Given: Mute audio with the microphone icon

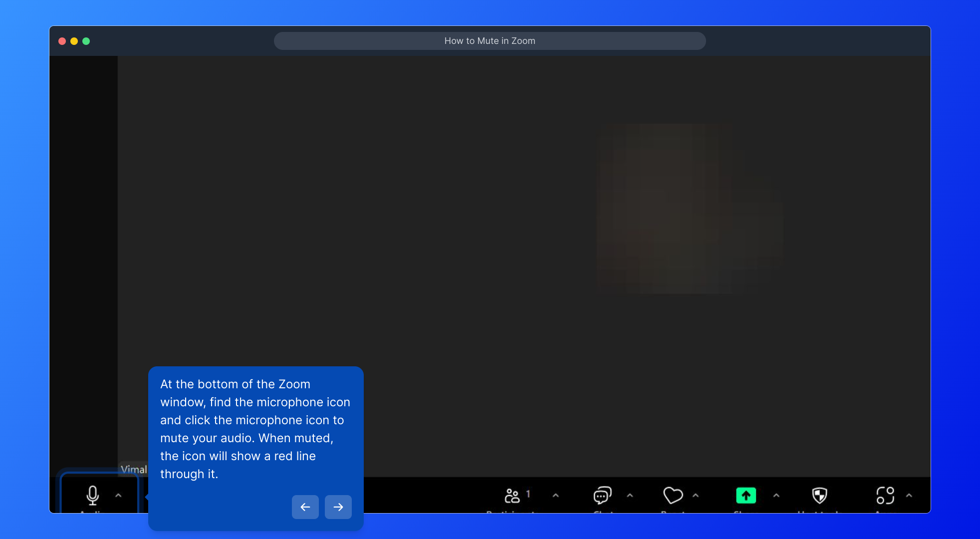Looking at the screenshot, I should 93,495.
